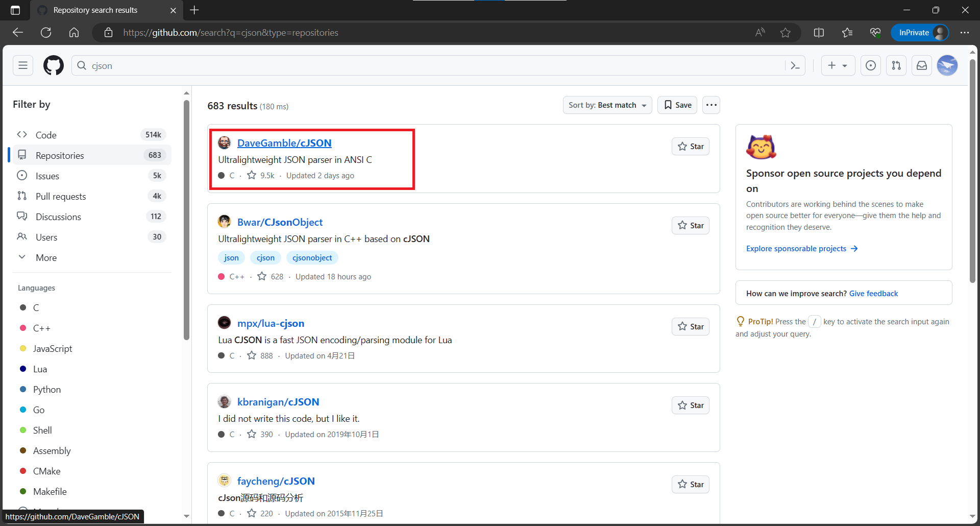Click the json topic tag
The height and width of the screenshot is (526, 980).
231,258
